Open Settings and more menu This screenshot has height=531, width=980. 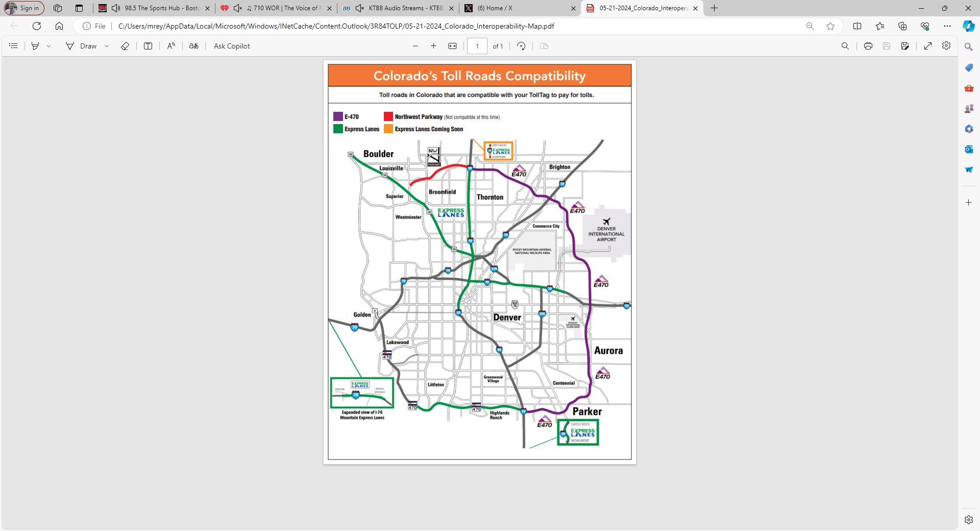[x=947, y=26]
